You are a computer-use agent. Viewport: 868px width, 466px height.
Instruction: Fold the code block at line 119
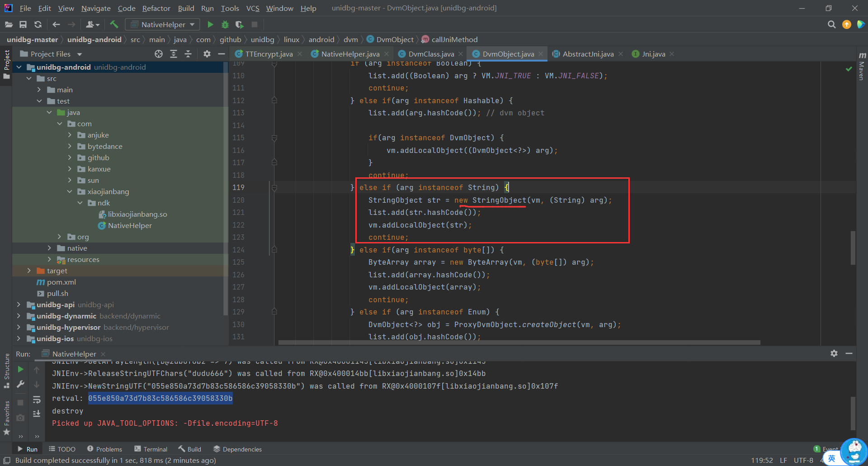pyautogui.click(x=274, y=187)
